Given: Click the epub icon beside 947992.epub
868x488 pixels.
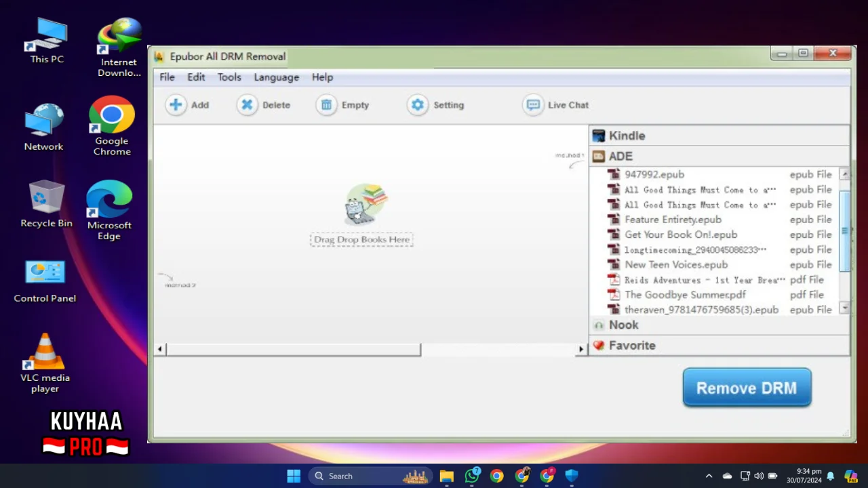Looking at the screenshot, I should [x=614, y=174].
